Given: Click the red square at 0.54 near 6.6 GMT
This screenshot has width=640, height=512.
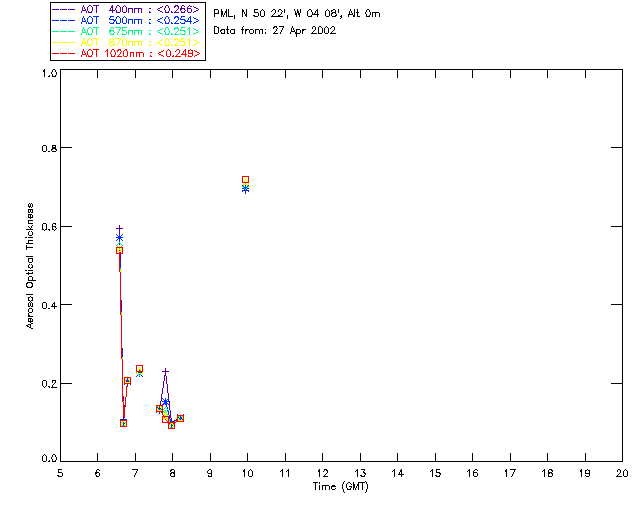Looking at the screenshot, I should coord(119,250).
